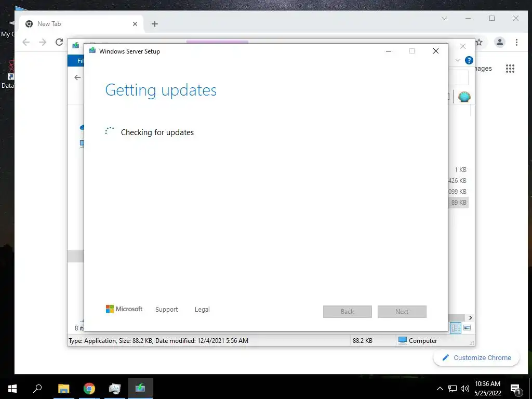Image resolution: width=532 pixels, height=399 pixels.
Task: Click the 88.2 KB status bar size
Action: 362,341
